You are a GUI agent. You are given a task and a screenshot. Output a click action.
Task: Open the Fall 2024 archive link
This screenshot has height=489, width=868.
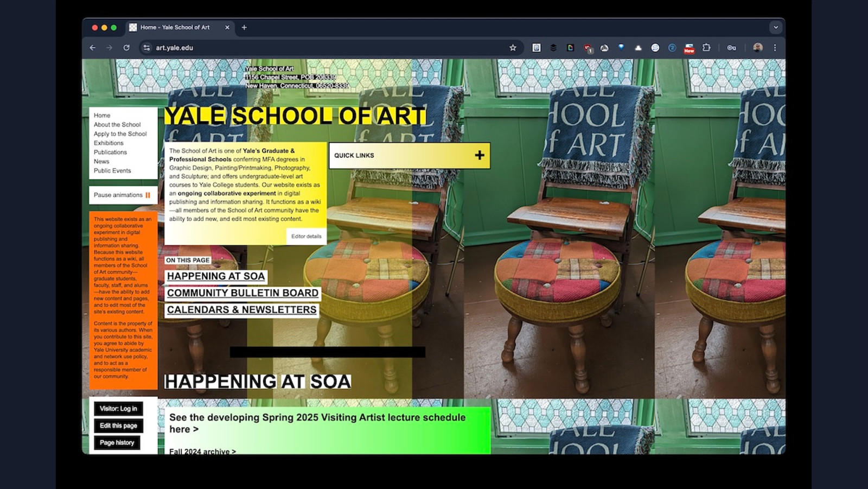click(x=202, y=451)
